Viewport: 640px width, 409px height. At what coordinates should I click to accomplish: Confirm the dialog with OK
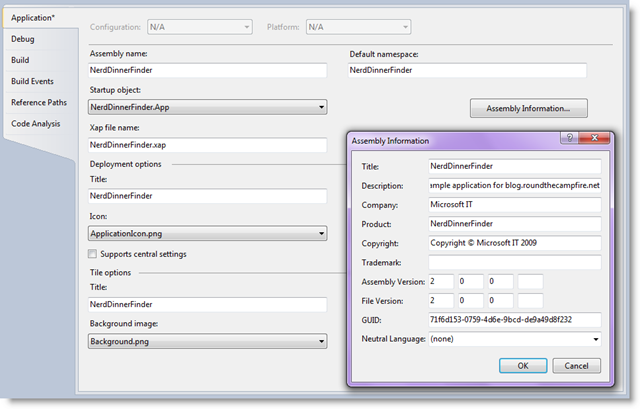523,366
